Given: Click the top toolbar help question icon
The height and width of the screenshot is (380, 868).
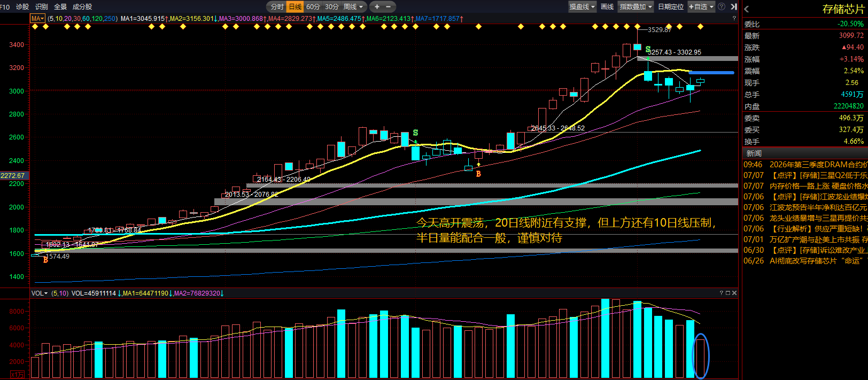Looking at the screenshot, I should [x=722, y=7].
